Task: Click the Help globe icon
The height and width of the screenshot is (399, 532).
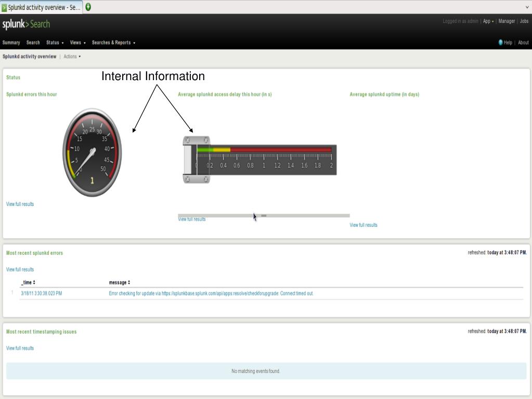Action: (500, 43)
